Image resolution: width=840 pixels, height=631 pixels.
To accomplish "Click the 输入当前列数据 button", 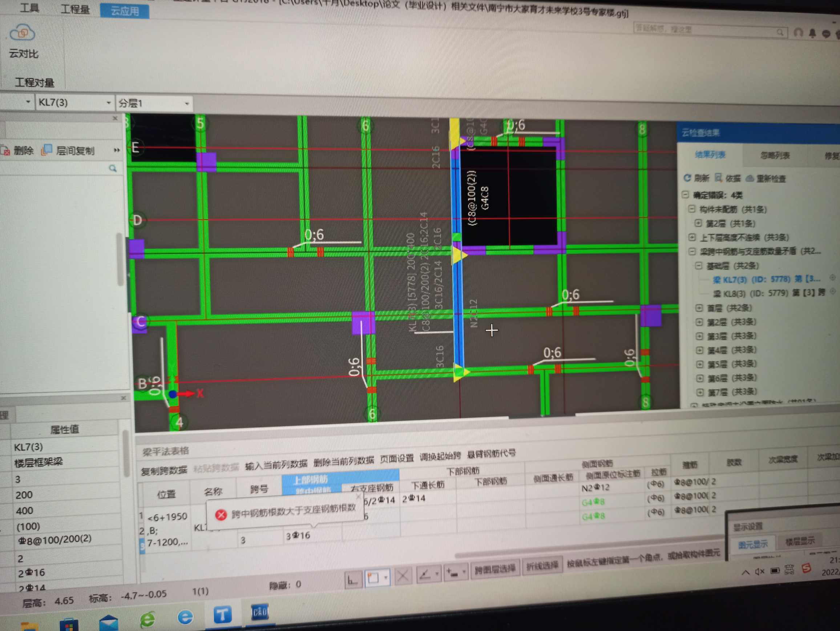I will pyautogui.click(x=276, y=465).
